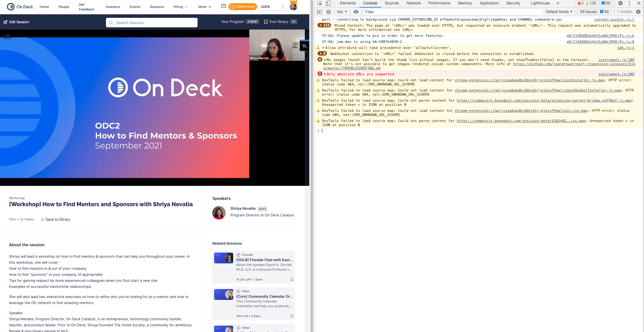
Task: Open the Fireside Chat session thumbnail
Action: point(224,258)
